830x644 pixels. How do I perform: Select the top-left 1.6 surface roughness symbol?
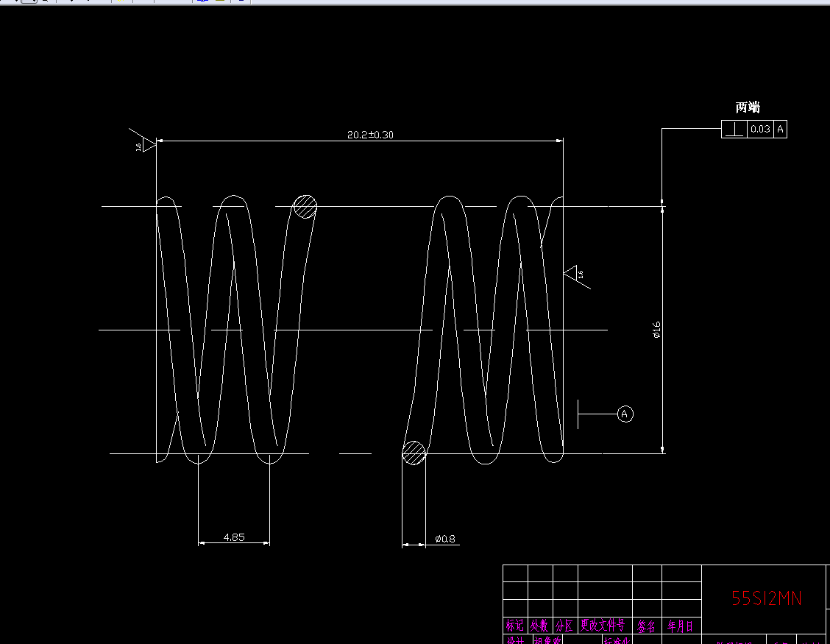(143, 141)
